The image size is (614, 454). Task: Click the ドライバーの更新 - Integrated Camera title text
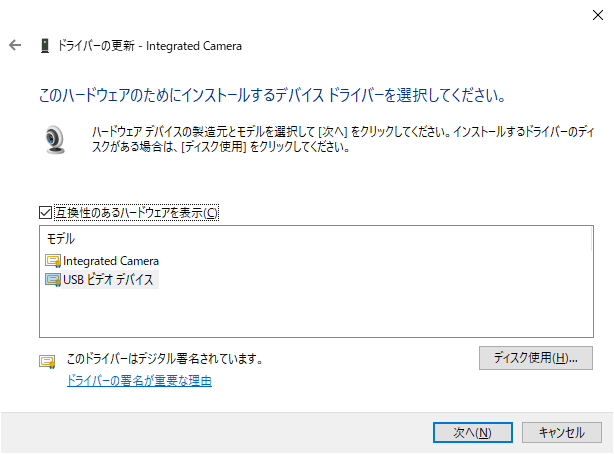coord(150,46)
